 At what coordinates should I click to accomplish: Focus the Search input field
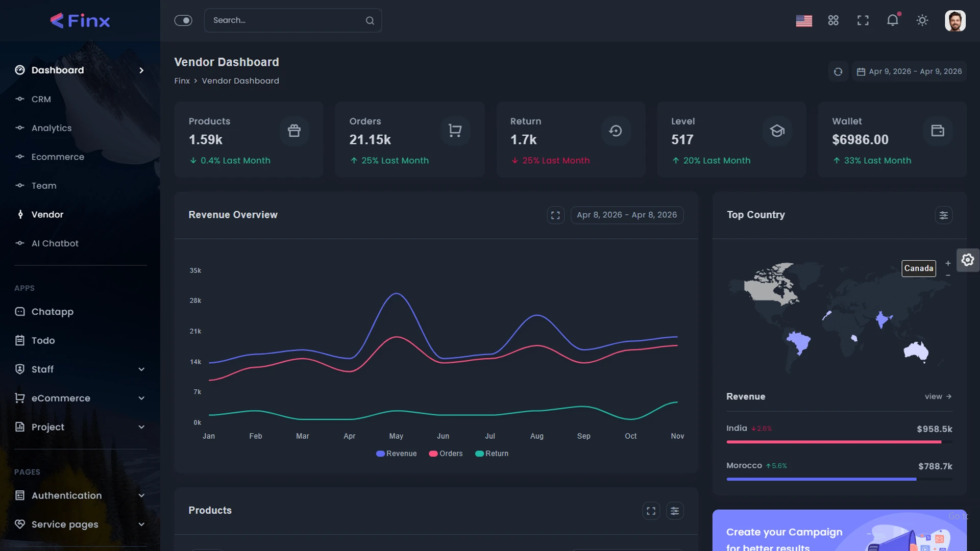292,20
